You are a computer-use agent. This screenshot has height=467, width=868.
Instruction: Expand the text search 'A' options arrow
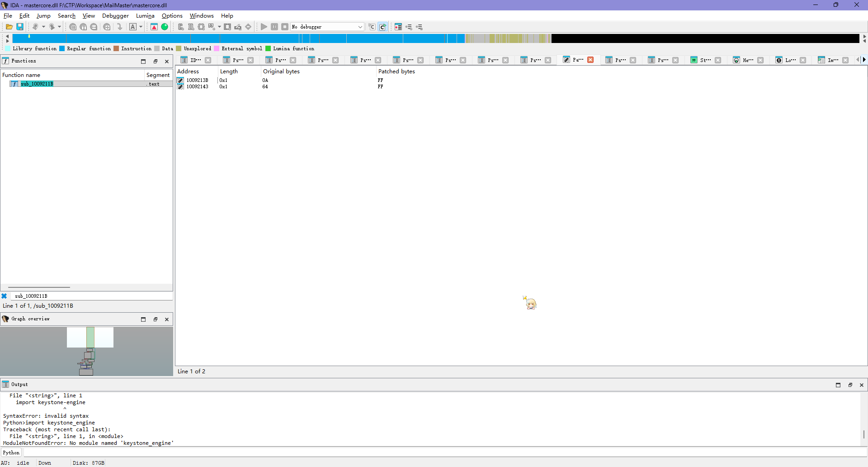click(141, 27)
